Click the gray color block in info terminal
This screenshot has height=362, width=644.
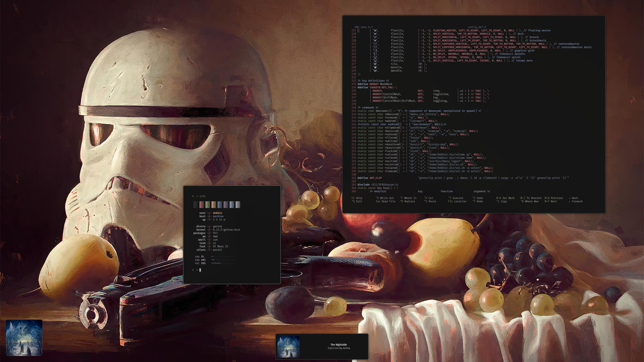(x=238, y=205)
